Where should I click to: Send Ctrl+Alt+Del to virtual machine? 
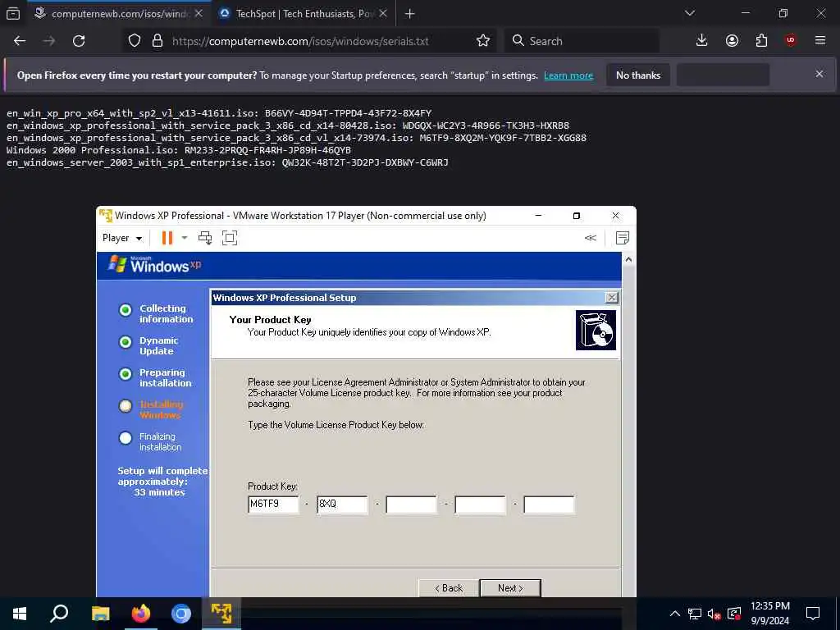[x=205, y=238]
